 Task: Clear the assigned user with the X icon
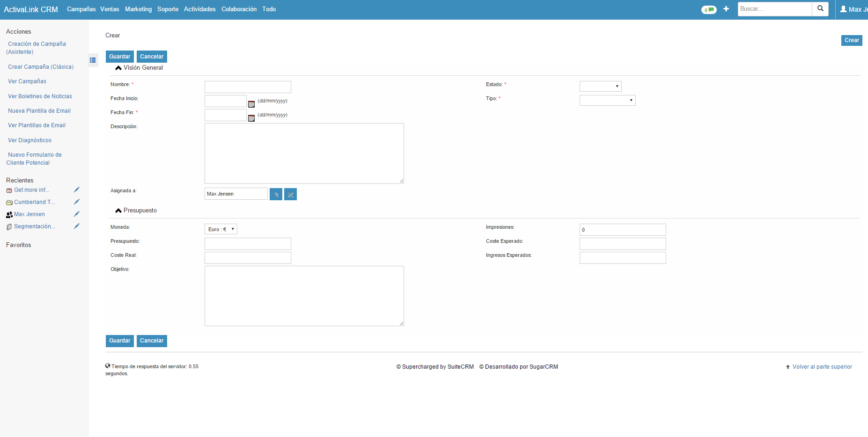(x=290, y=194)
